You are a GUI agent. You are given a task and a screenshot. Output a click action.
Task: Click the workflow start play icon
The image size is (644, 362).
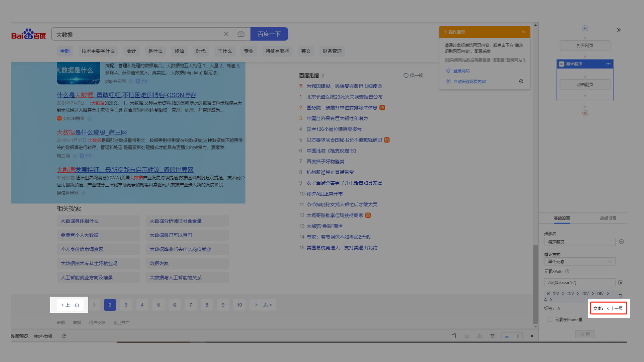coord(585,28)
